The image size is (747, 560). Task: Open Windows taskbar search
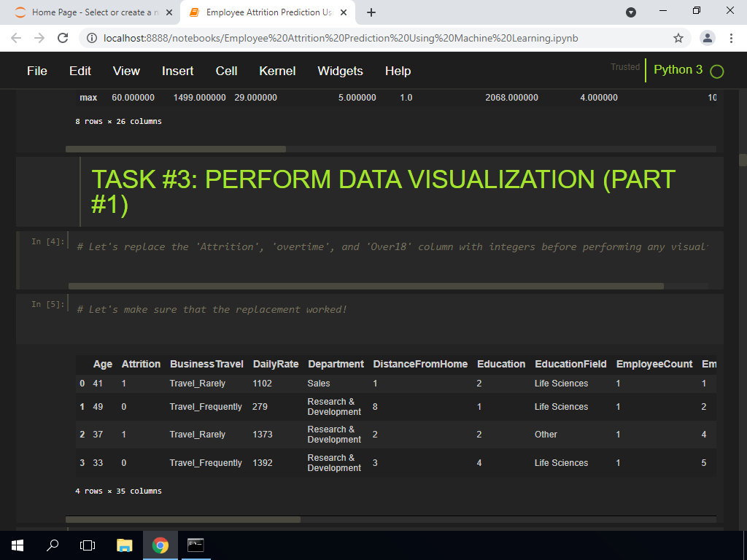pyautogui.click(x=53, y=545)
